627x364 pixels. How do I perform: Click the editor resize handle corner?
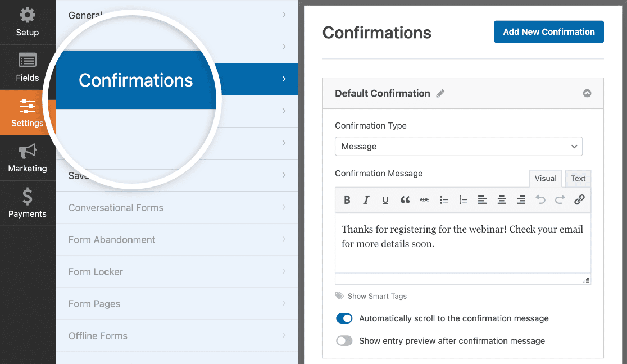(x=586, y=280)
